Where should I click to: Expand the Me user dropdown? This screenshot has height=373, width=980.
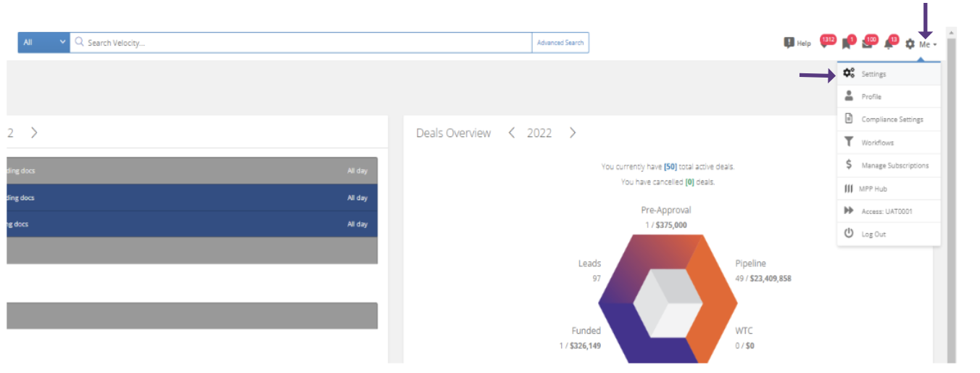pyautogui.click(x=927, y=44)
